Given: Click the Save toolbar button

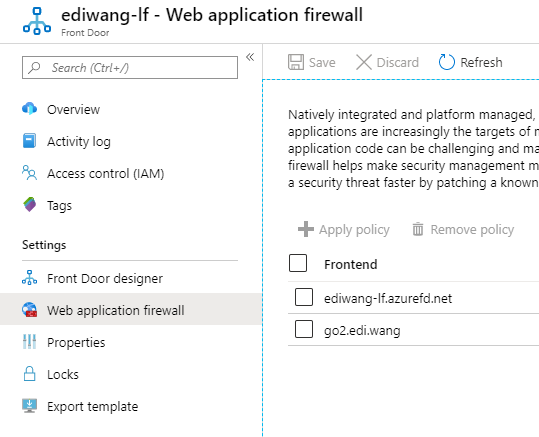Looking at the screenshot, I should tap(312, 63).
